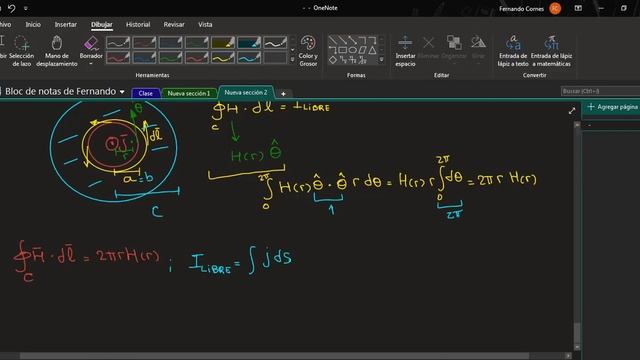Select the thick yellow highlighter pen
The height and width of the screenshot is (360, 640).
(222, 42)
